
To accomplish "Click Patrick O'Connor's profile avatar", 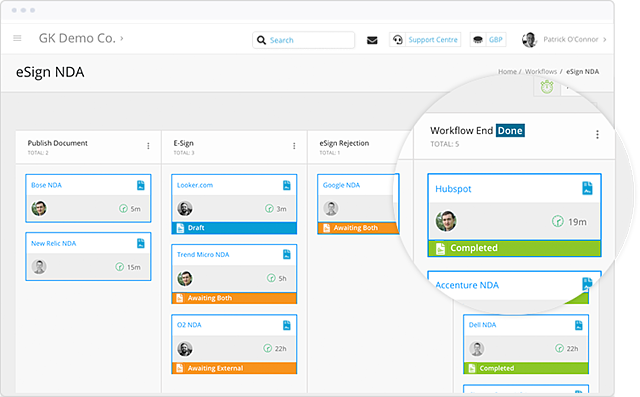I will pyautogui.click(x=530, y=40).
